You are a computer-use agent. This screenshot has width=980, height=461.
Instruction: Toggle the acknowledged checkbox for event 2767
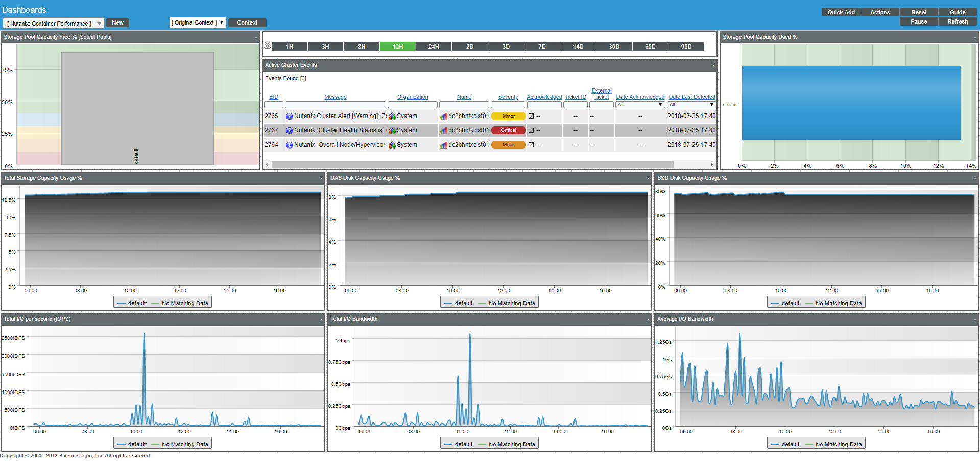pos(531,130)
